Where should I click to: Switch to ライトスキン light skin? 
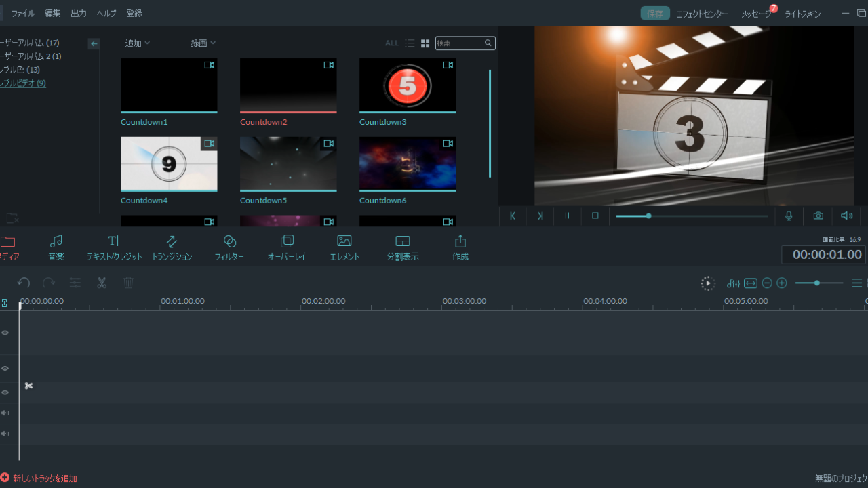[x=803, y=14]
